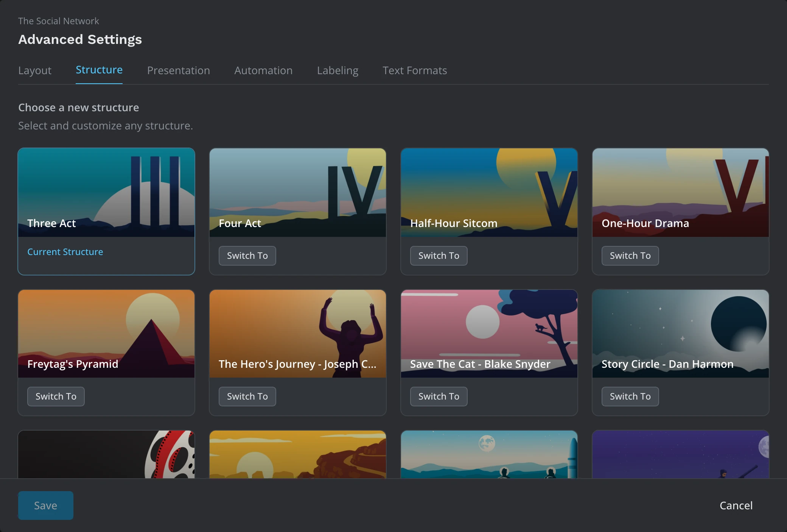Click the Current Structure label

65,252
